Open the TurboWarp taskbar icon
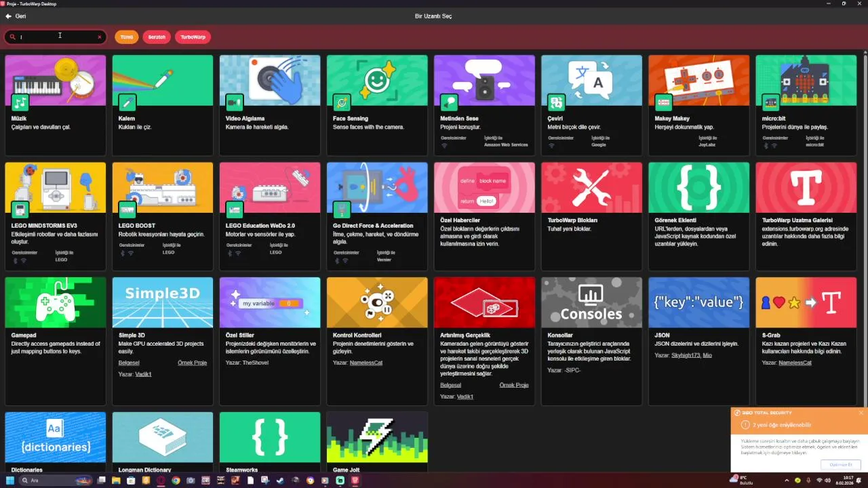 point(355,481)
